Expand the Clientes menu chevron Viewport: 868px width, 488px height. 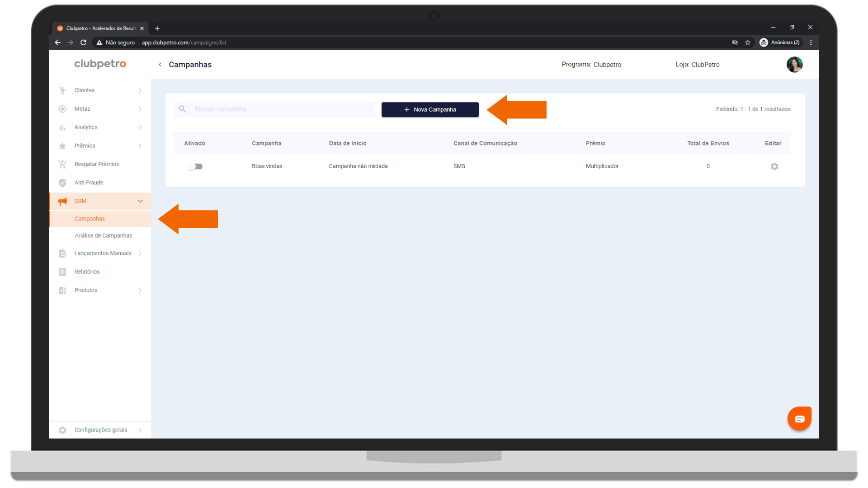pos(140,90)
